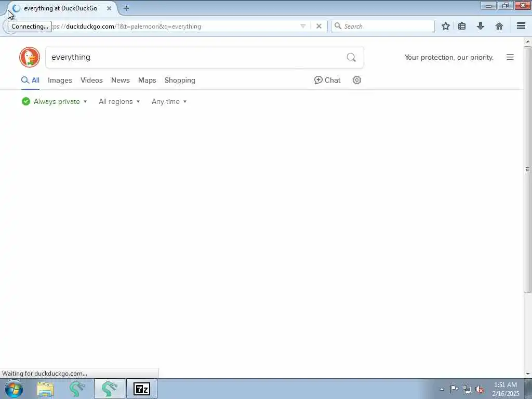Select the All results tab
This screenshot has height=399, width=532.
30,80
